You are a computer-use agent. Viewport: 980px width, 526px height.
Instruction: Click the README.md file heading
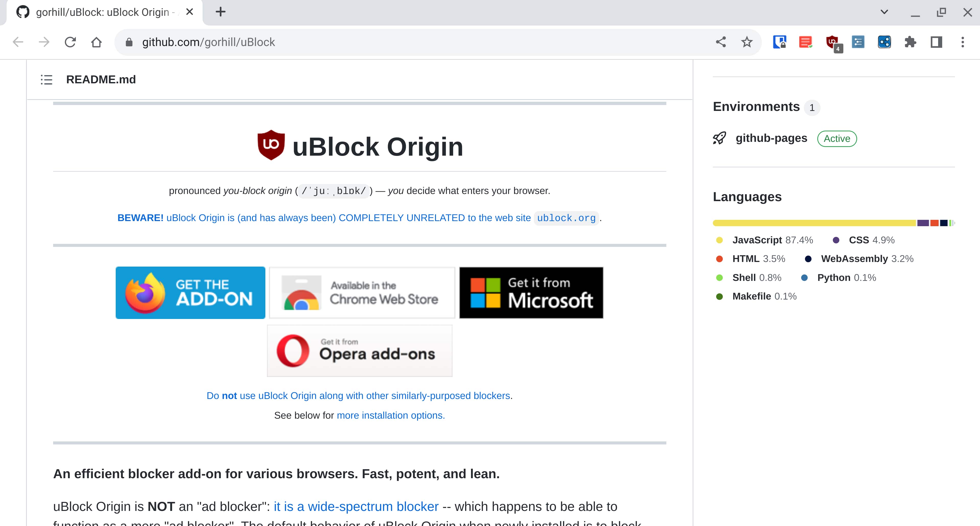coord(101,79)
